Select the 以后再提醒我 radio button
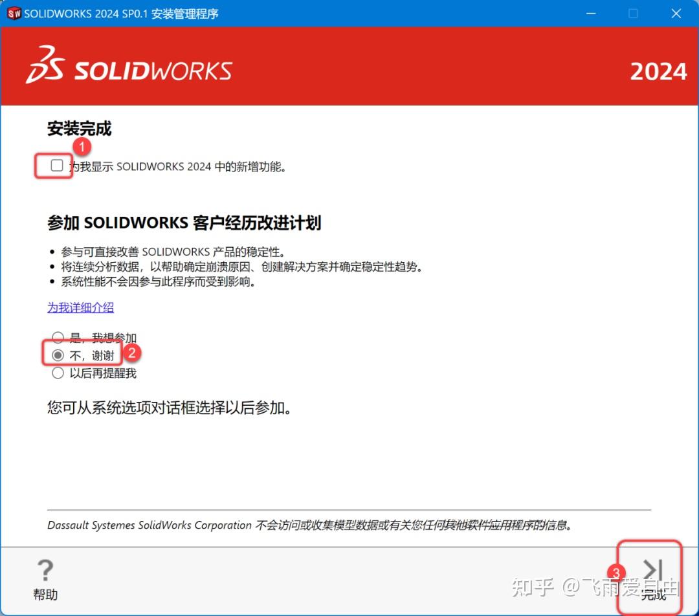The image size is (699, 616). coord(58,373)
